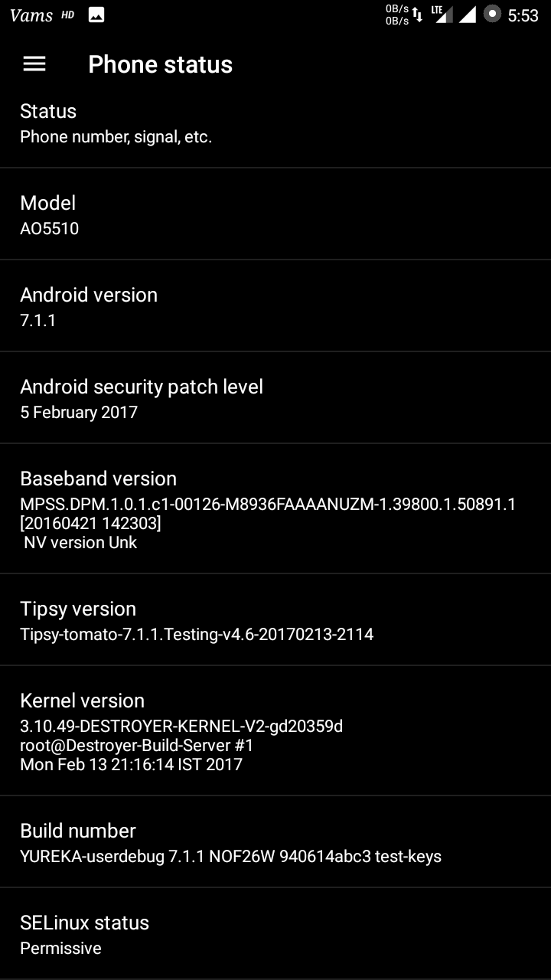Tap the image notification icon in status bar
This screenshot has height=980, width=551.
pos(96,15)
